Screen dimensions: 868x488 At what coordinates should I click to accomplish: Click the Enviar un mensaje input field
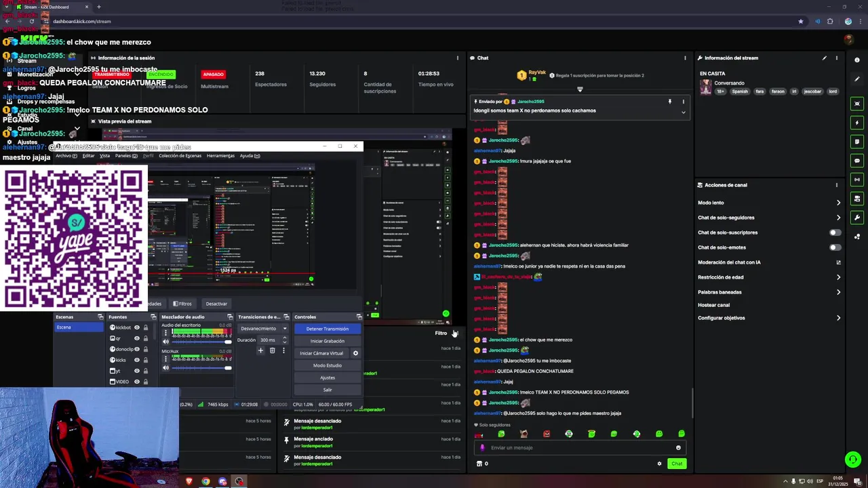581,447
